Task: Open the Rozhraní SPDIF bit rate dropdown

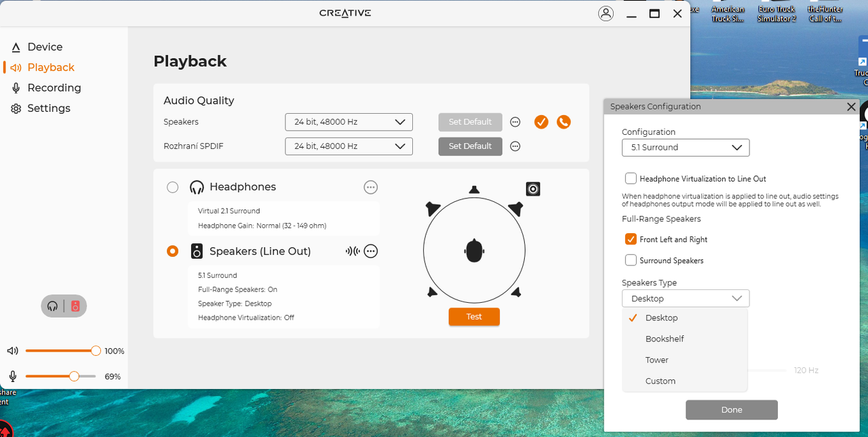Action: pyautogui.click(x=349, y=146)
